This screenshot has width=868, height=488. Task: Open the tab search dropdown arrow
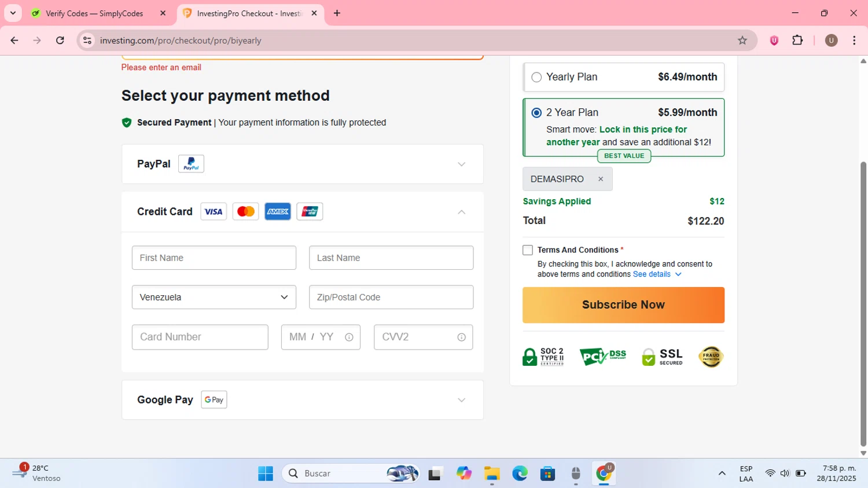coord(13,13)
